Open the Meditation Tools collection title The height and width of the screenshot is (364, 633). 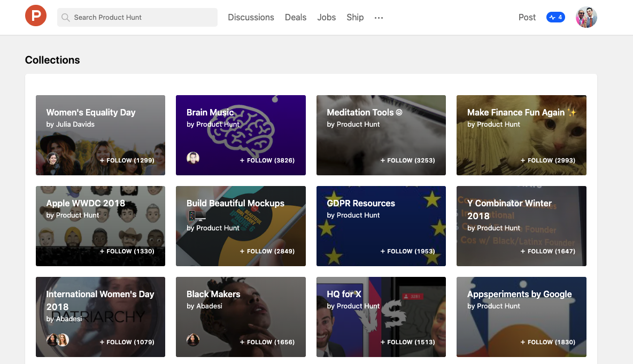pyautogui.click(x=365, y=112)
